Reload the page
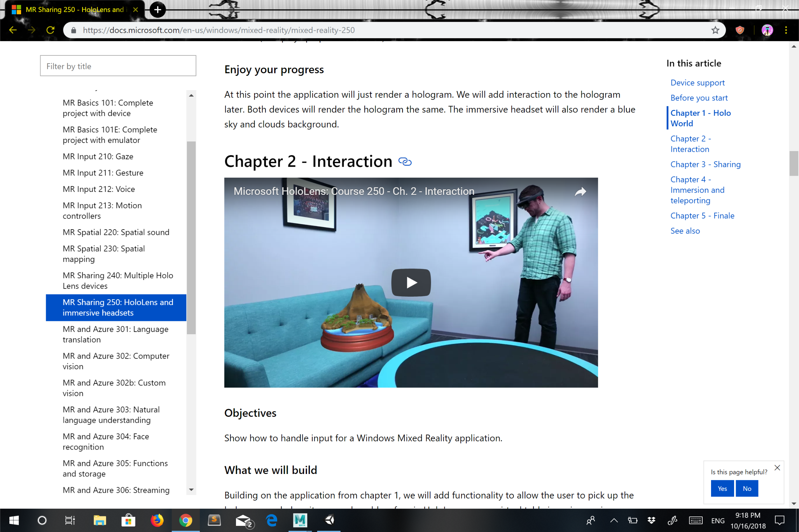 [50, 30]
